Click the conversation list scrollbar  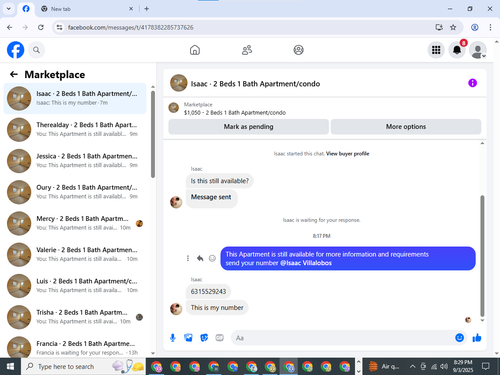point(153,134)
